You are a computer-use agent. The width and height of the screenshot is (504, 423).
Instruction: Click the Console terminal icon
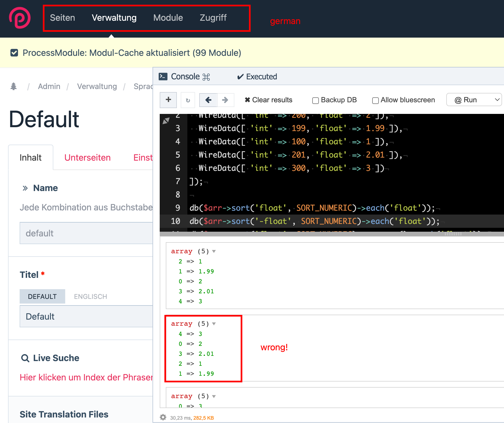click(x=163, y=76)
